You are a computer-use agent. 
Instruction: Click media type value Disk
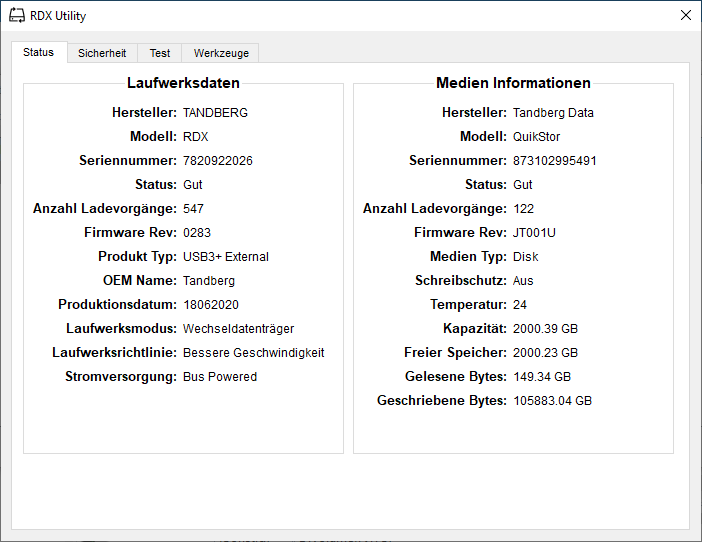click(x=526, y=257)
